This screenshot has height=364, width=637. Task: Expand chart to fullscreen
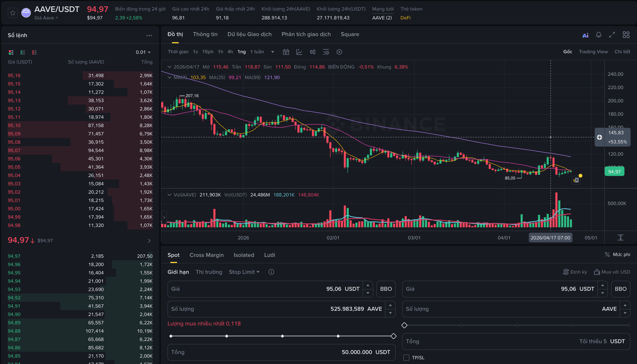point(612,35)
